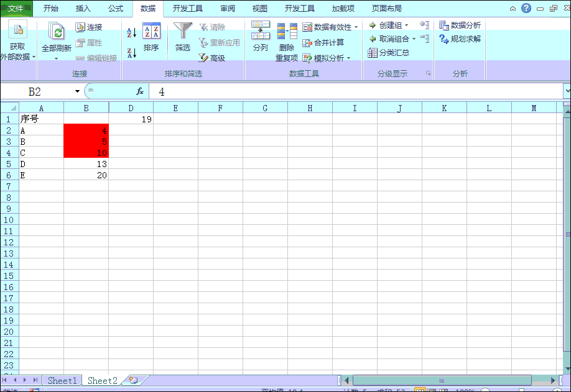Image resolution: width=571 pixels, height=392 pixels.
Task: Switch to the Sheet1 worksheet tab
Action: point(62,380)
